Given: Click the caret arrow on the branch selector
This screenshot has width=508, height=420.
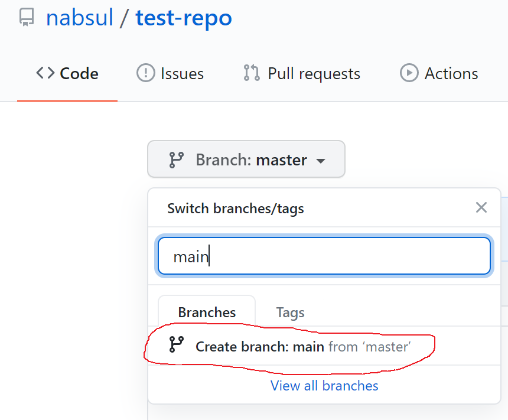Looking at the screenshot, I should pyautogui.click(x=320, y=160).
